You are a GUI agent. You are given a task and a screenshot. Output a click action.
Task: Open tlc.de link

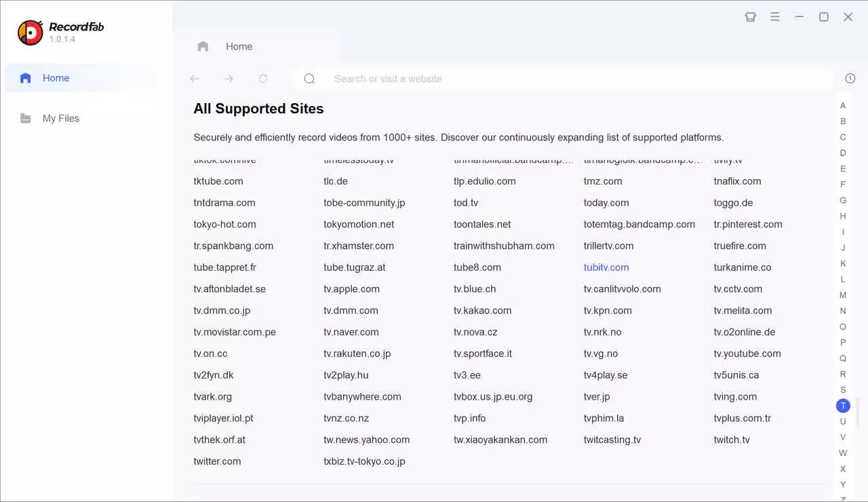336,181
